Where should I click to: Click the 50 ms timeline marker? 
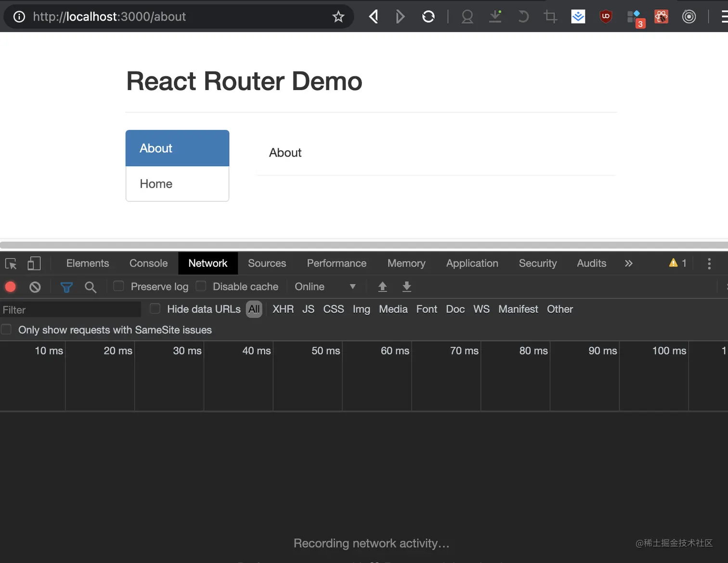pos(325,351)
